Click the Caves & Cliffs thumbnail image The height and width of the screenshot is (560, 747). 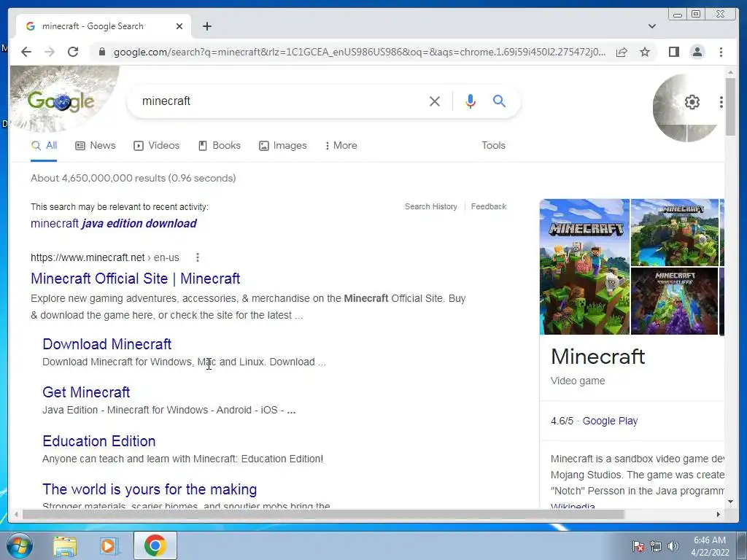point(675,301)
